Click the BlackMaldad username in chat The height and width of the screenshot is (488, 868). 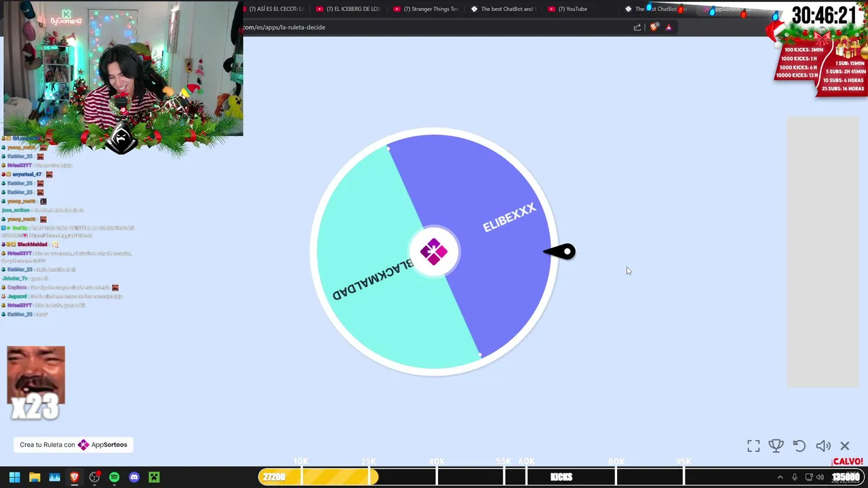[x=32, y=244]
